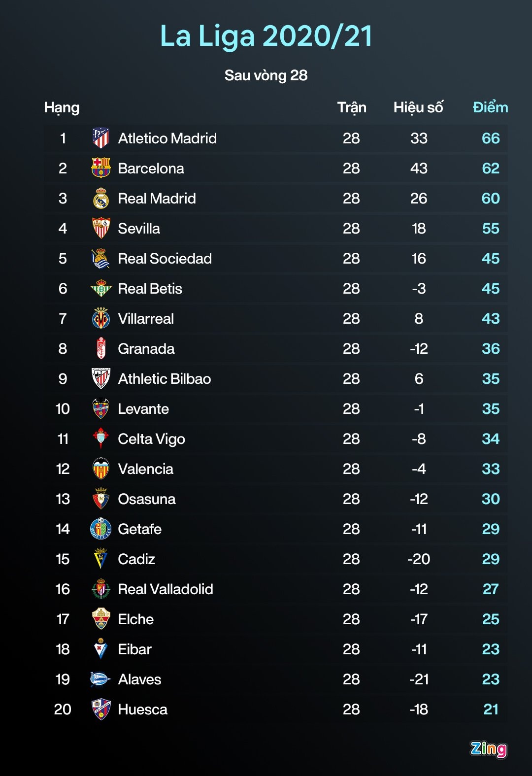Click the Hạng column header
This screenshot has height=776, width=532.
tap(62, 107)
